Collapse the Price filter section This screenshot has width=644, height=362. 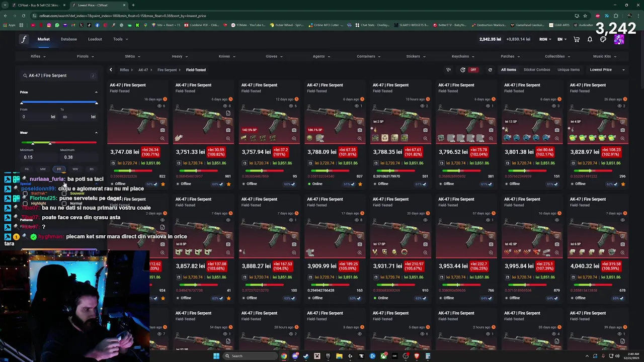point(96,92)
